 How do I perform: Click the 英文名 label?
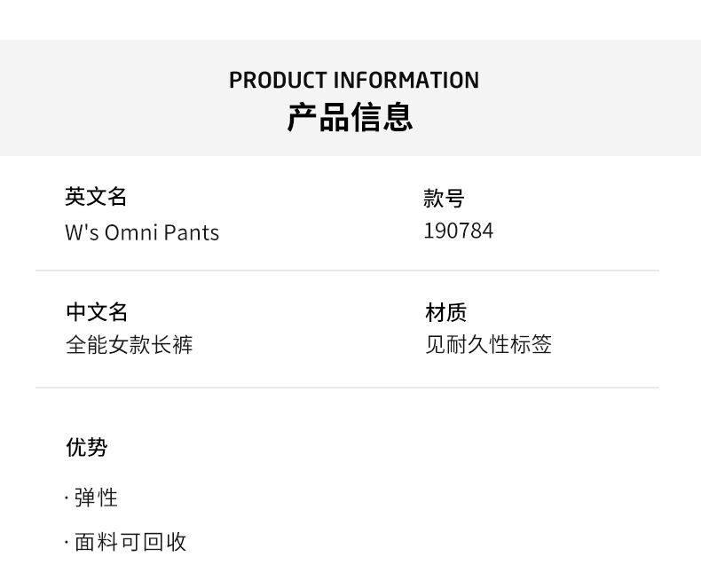click(x=96, y=197)
